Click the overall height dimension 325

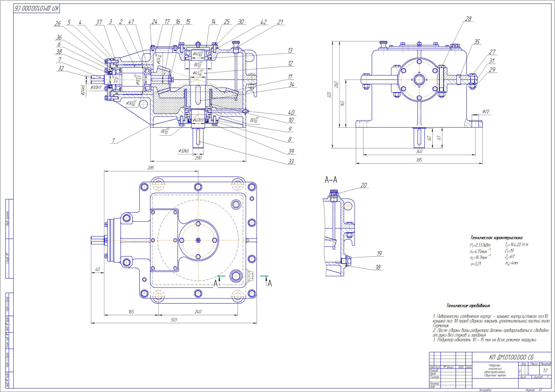point(329,94)
